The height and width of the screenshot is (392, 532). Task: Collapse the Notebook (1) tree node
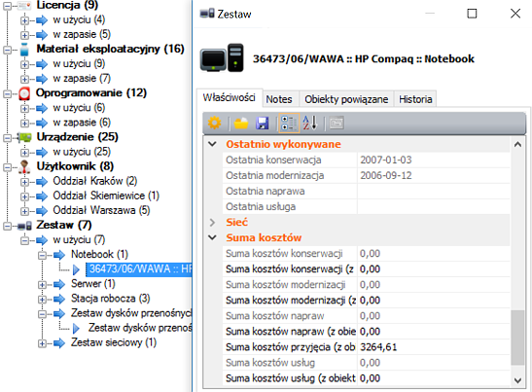point(42,255)
